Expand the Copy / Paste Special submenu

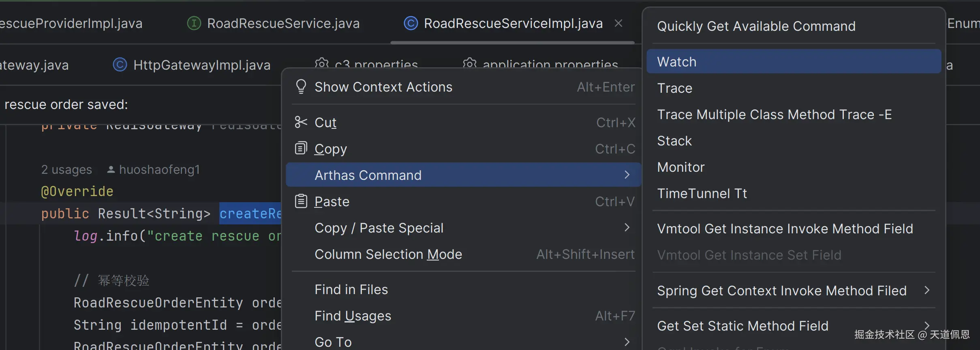pyautogui.click(x=627, y=228)
